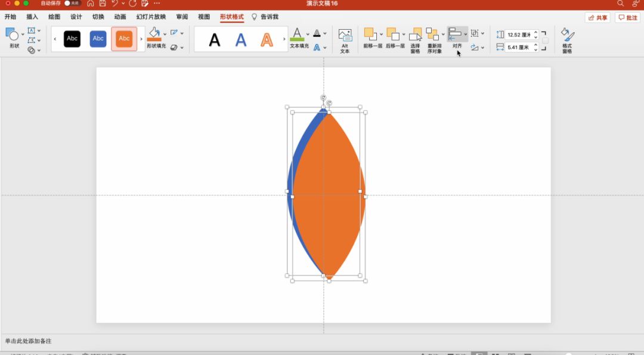This screenshot has height=355, width=644.
Task: Switch to the 视图 tab
Action: coord(204,17)
